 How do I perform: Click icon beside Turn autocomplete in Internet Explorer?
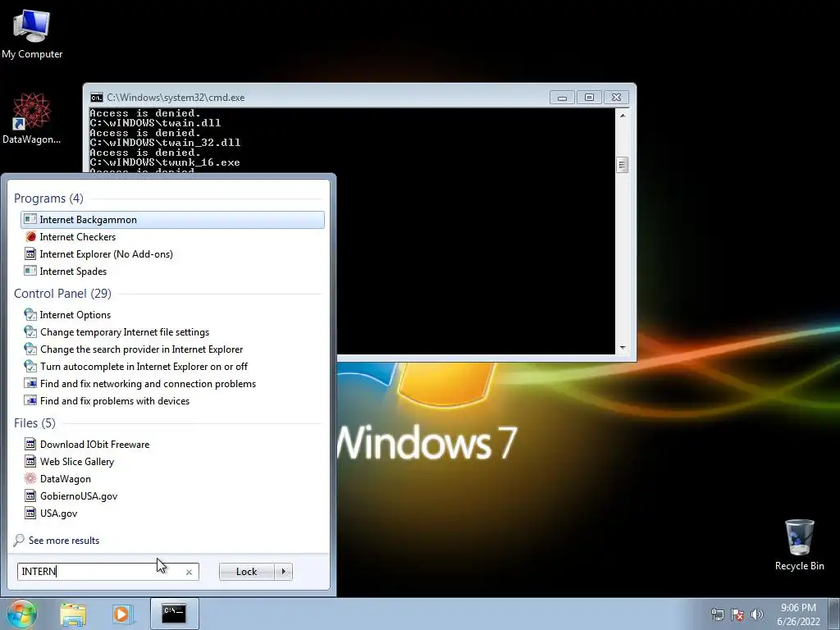click(30, 367)
